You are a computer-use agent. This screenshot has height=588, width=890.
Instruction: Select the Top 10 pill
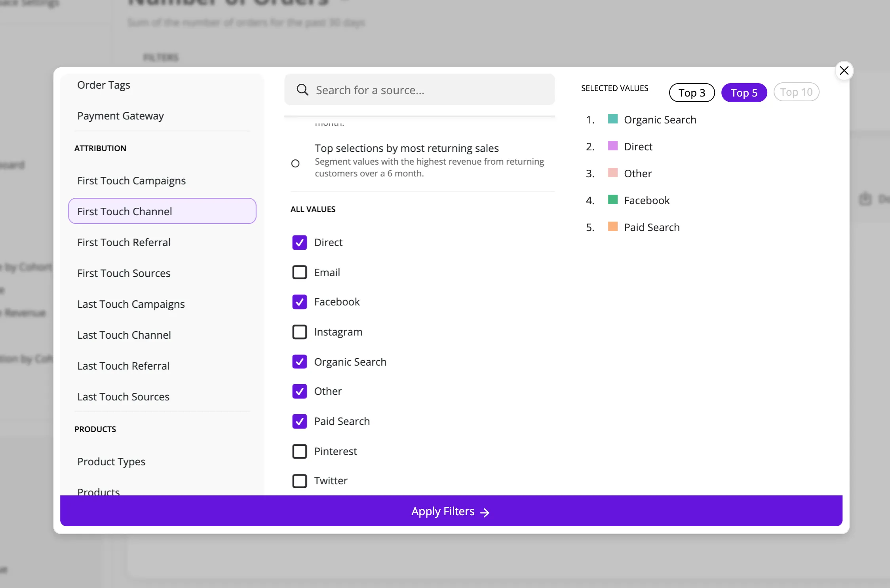point(796,93)
